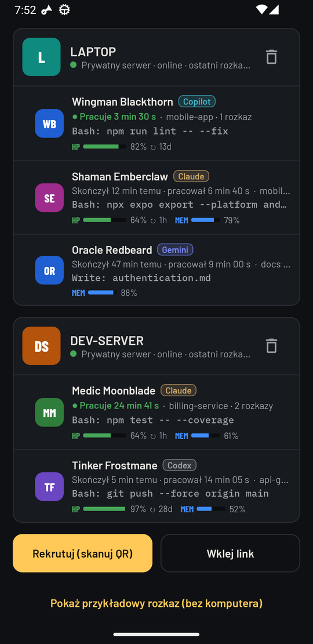This screenshot has height=644, width=313.
Task: Open the TF avatar of Tinker Frostmane
Action: 49,487
